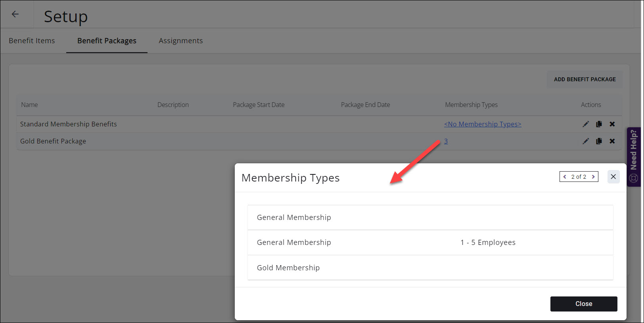Click Add Benefit Package button
Screen dimensions: 644x323
[585, 79]
